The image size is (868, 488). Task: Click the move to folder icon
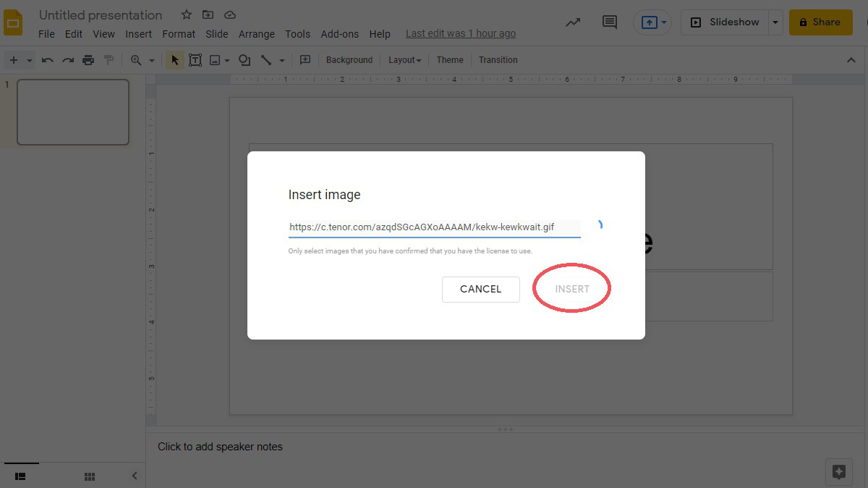208,15
